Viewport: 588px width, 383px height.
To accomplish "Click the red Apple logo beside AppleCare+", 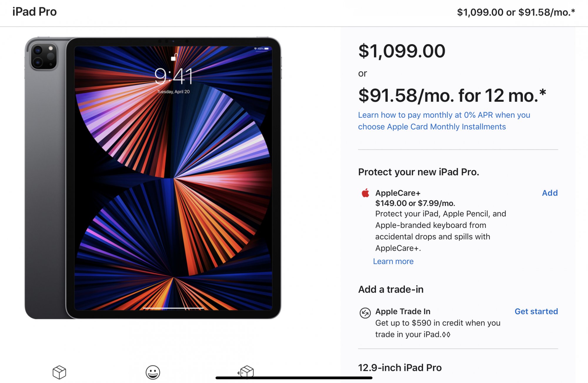I will [x=365, y=193].
